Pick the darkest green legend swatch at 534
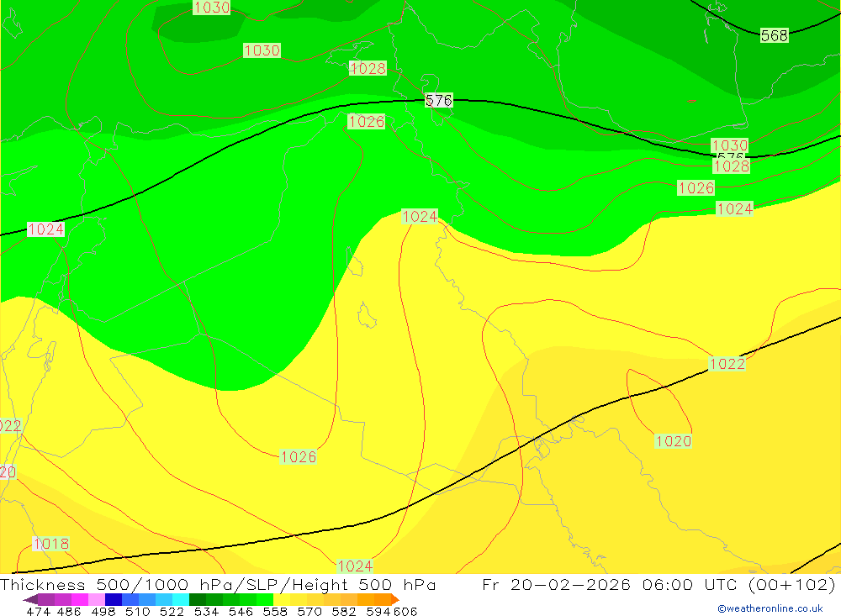Image resolution: width=841 pixels, height=616 pixels. pyautogui.click(x=198, y=599)
